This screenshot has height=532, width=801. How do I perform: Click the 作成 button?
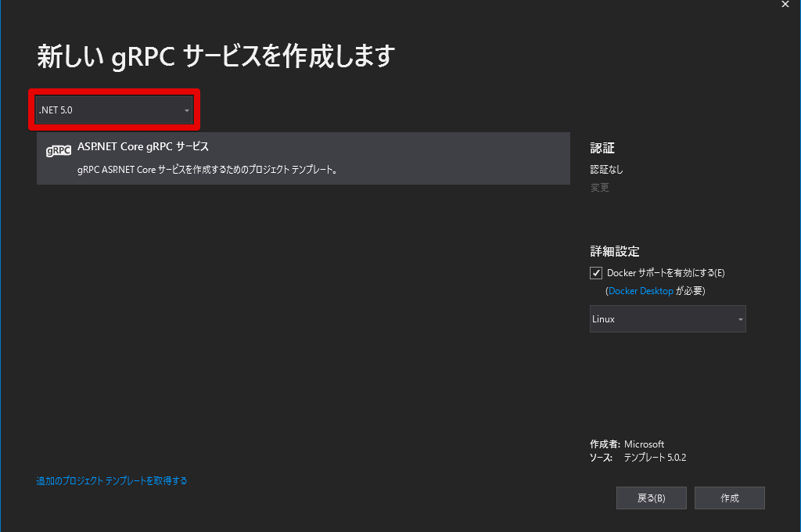730,498
